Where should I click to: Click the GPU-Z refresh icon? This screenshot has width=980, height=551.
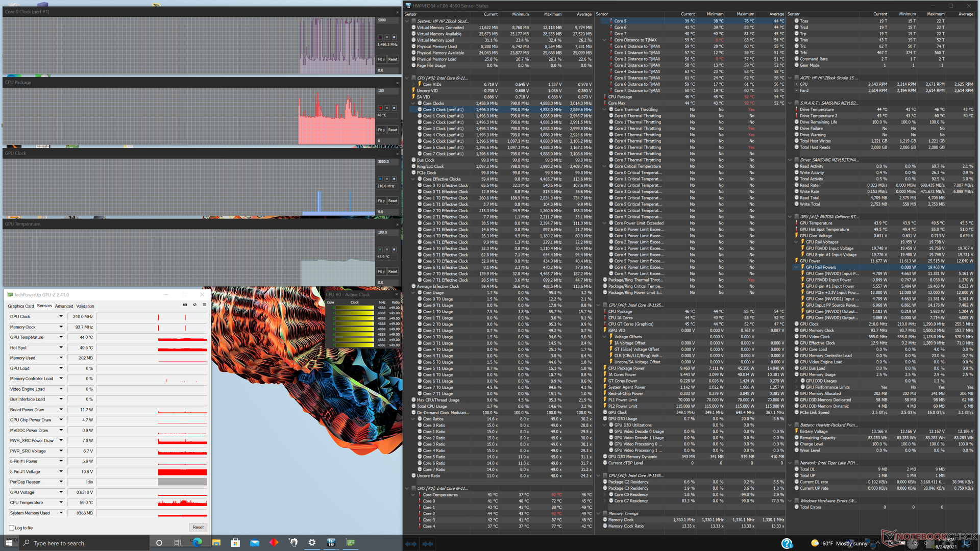point(194,305)
